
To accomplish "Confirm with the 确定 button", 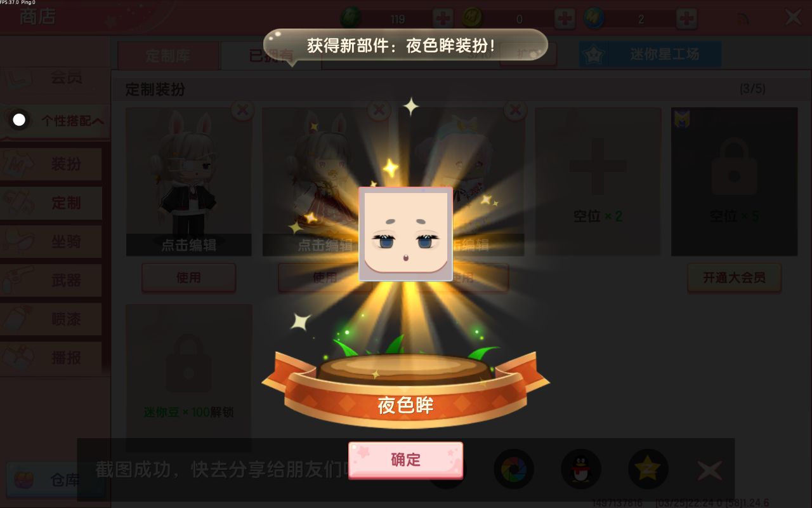I will (x=405, y=460).
